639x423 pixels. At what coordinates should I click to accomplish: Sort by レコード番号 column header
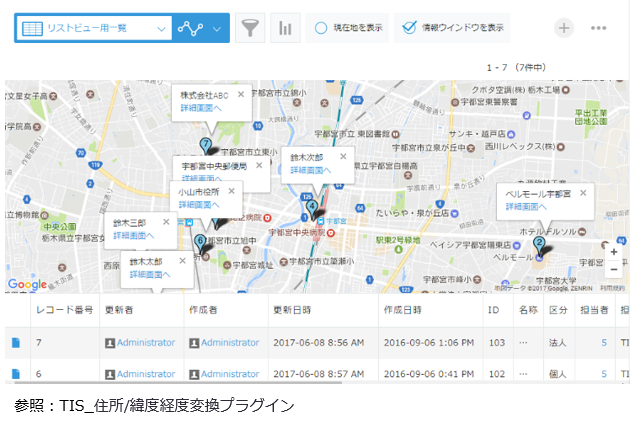(64, 310)
